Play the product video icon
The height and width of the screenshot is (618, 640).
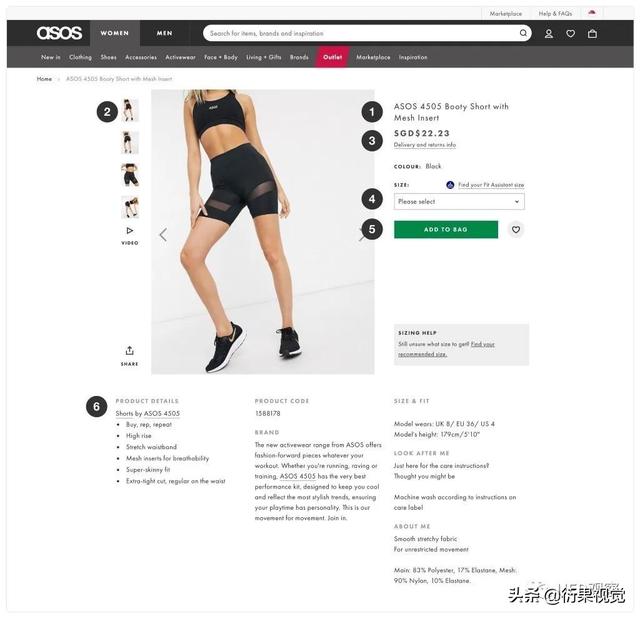130,231
